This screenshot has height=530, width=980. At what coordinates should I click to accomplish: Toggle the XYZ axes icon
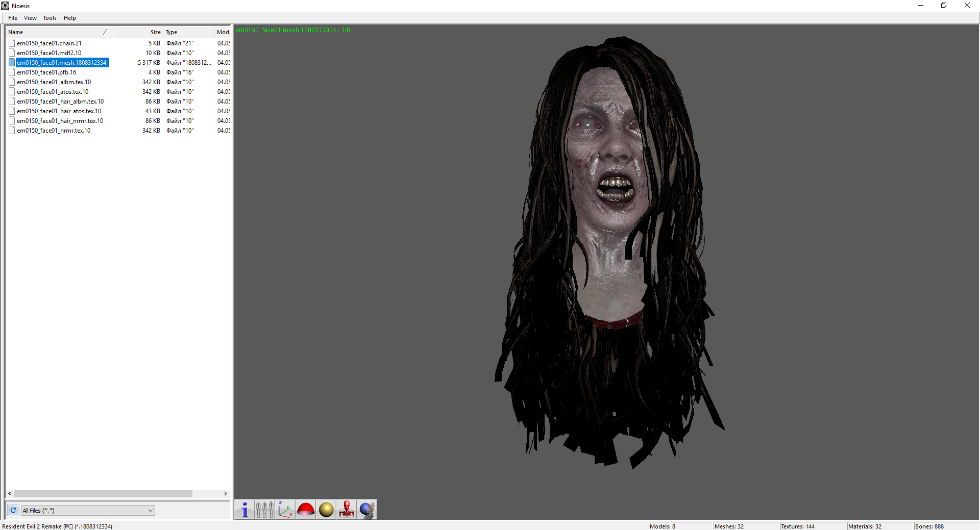[285, 510]
